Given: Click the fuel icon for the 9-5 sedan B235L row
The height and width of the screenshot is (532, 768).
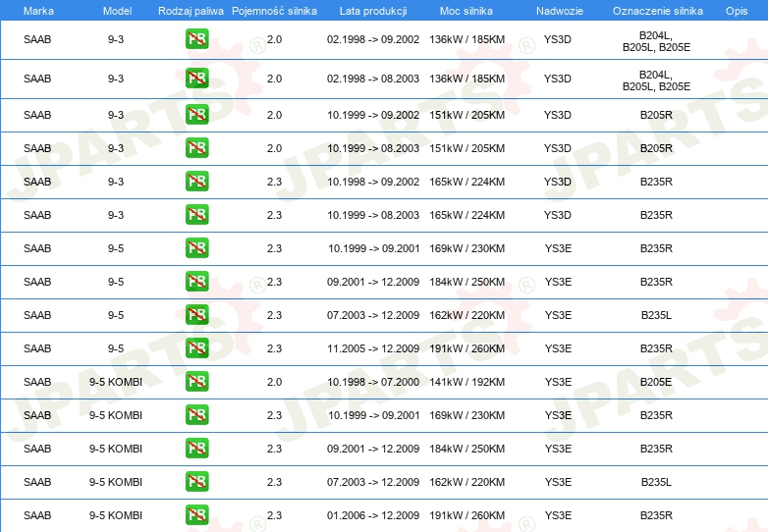Looking at the screenshot, I should click(x=196, y=315).
